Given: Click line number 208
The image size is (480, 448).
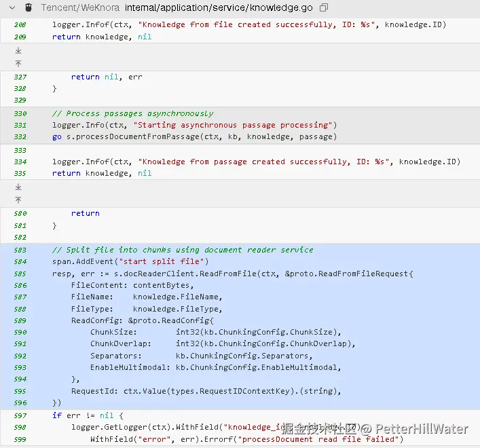Looking at the screenshot, I should point(20,25).
